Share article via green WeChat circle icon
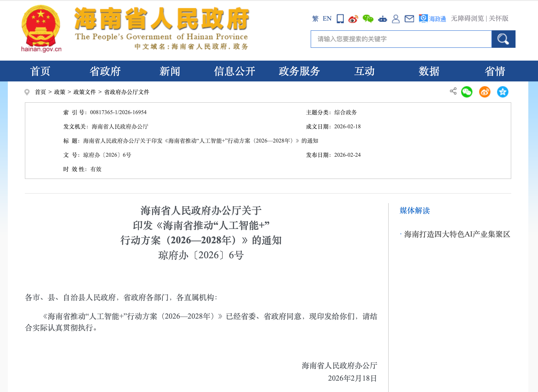Image resolution: width=538 pixels, height=392 pixels. (467, 92)
